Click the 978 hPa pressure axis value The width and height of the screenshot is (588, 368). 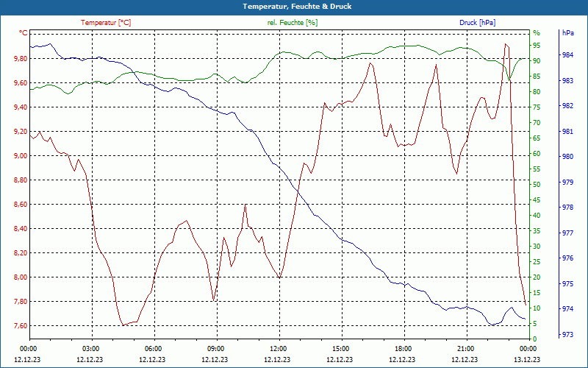568,208
